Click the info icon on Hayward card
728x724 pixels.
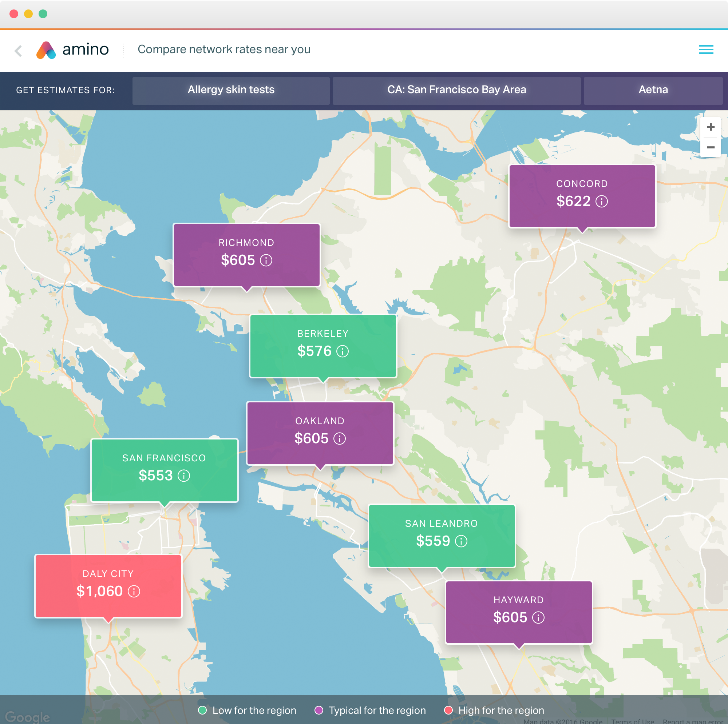(x=538, y=618)
